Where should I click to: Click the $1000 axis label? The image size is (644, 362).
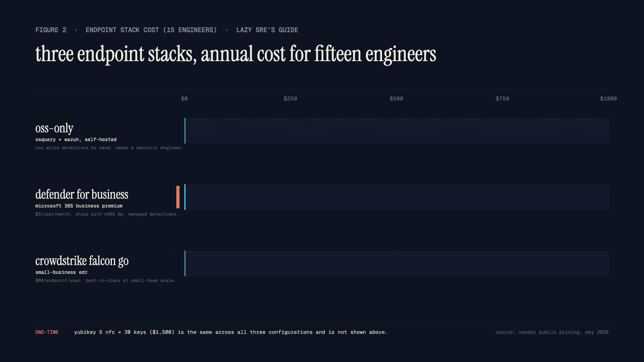pyautogui.click(x=608, y=99)
